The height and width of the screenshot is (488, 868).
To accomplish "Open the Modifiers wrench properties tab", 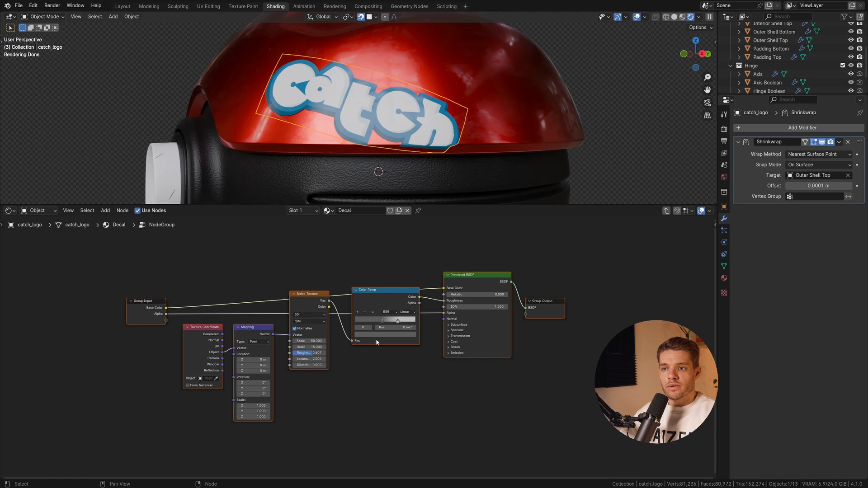I will coord(724,219).
